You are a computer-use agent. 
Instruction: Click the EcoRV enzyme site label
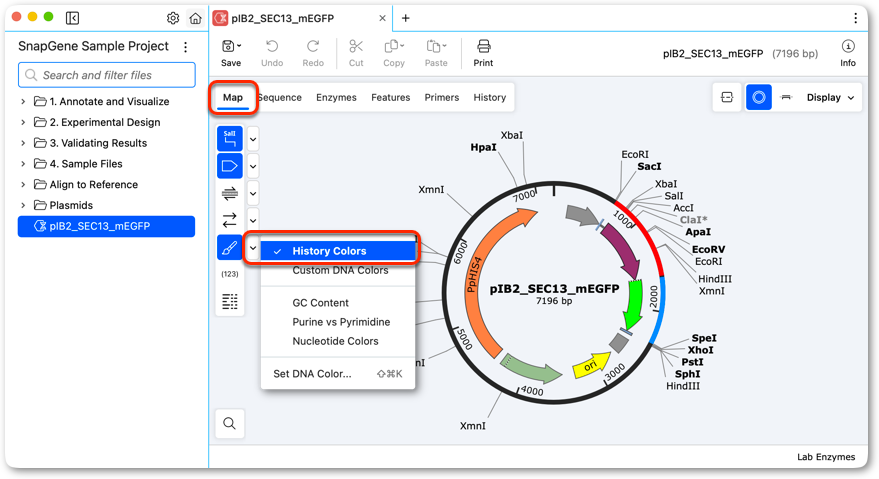(x=708, y=250)
